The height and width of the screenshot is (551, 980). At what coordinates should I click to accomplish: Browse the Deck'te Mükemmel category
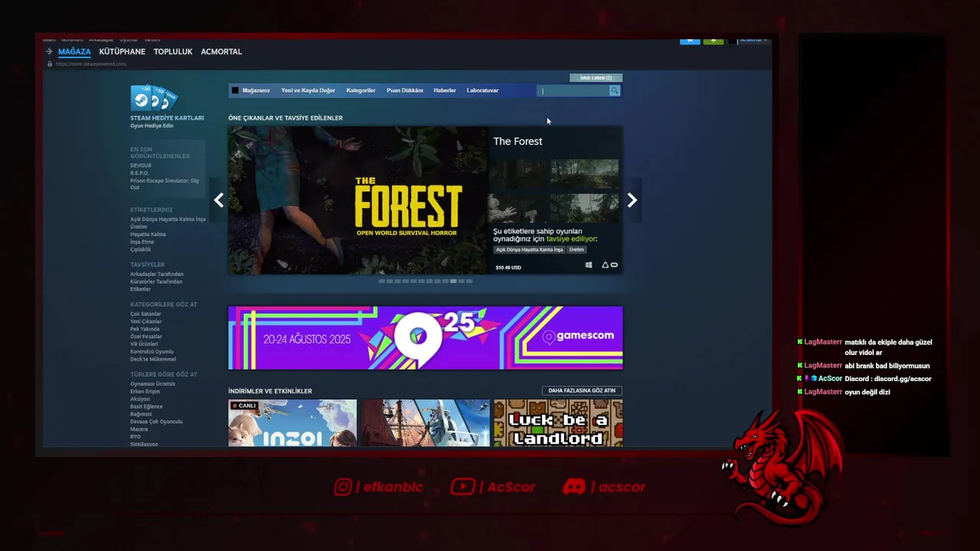(153, 359)
